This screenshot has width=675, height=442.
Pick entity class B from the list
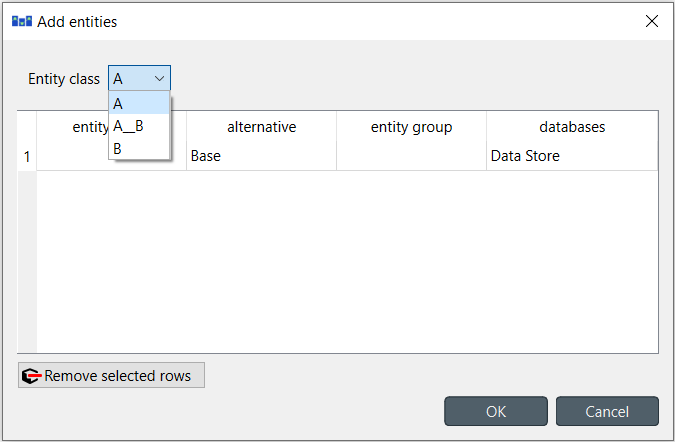coord(139,148)
